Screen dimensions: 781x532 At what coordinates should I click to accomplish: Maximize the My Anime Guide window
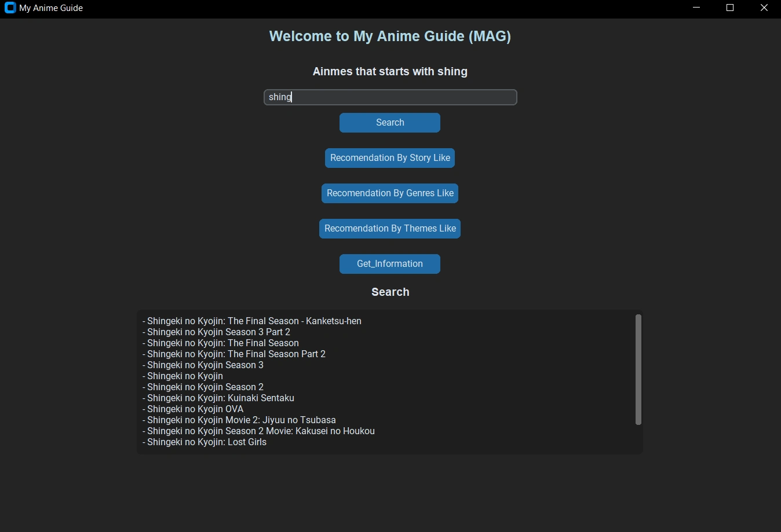[x=730, y=8]
